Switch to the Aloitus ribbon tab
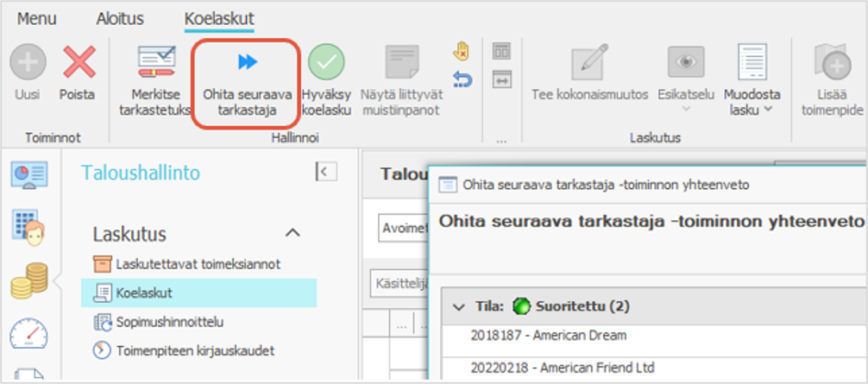868x384 pixels. click(120, 19)
